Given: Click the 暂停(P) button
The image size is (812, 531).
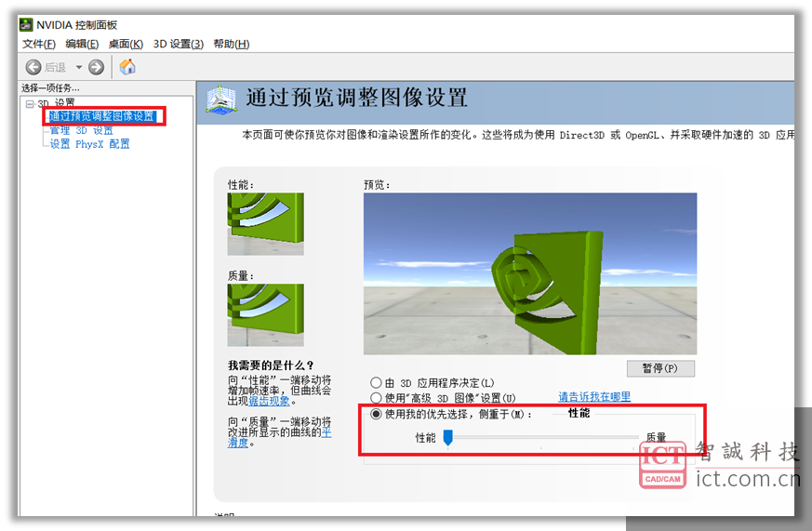Looking at the screenshot, I should [x=660, y=368].
